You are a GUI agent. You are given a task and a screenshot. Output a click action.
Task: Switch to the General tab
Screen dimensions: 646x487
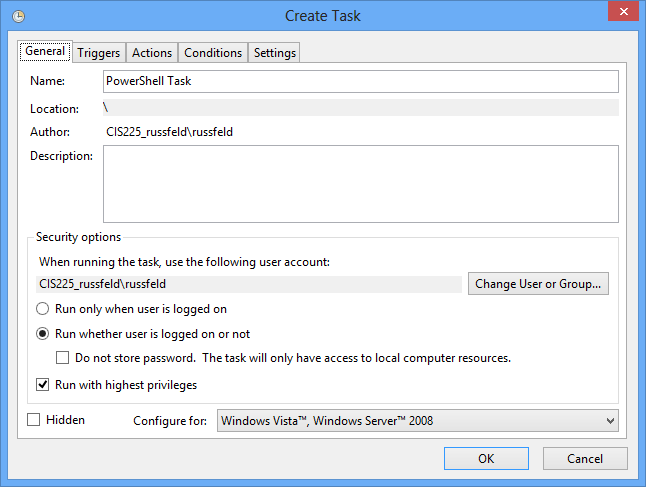(45, 52)
